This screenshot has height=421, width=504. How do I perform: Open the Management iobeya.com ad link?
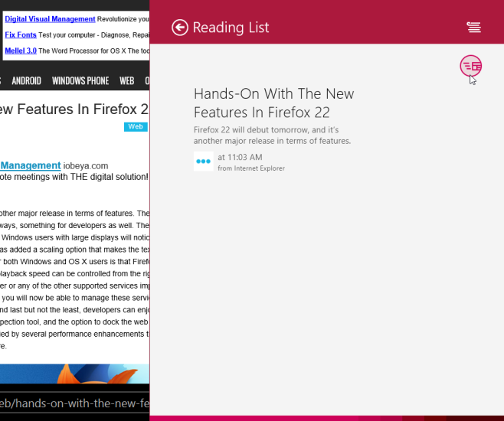[x=31, y=165]
